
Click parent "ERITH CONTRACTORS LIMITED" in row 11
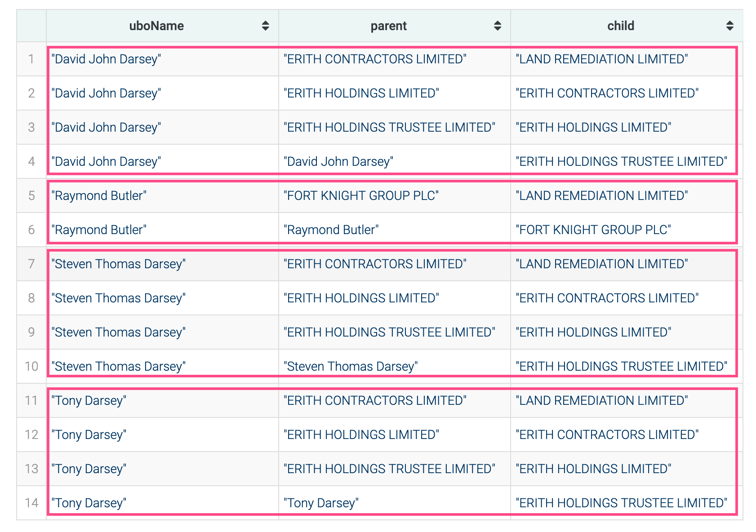click(x=375, y=400)
